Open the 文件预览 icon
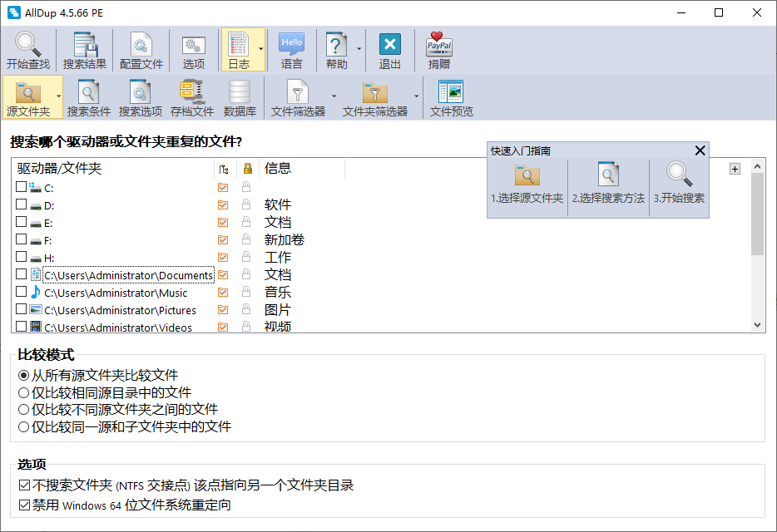This screenshot has height=532, width=777. [452, 97]
